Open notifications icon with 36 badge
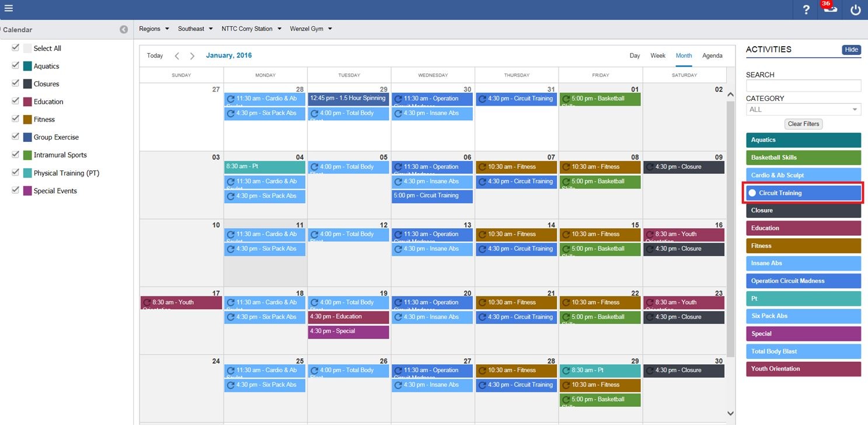The height and width of the screenshot is (429, 868). (x=829, y=9)
